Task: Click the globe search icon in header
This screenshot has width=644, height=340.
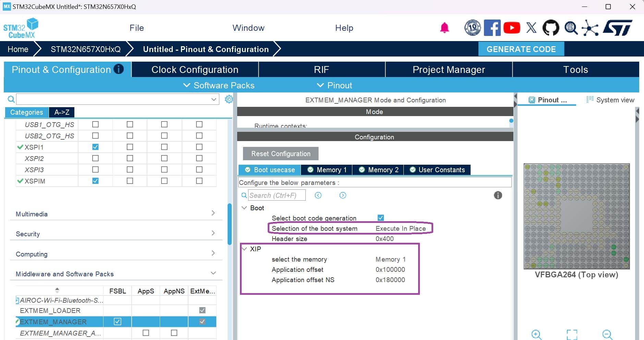Action: pos(571,28)
